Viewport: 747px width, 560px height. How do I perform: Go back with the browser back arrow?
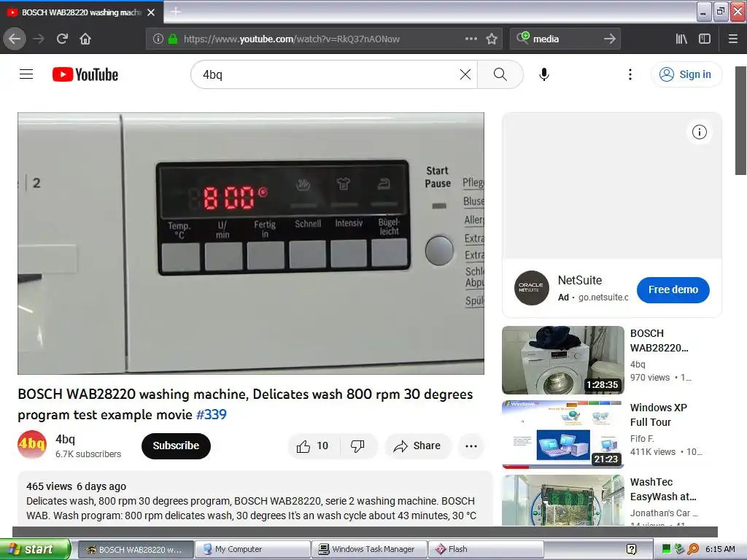(15, 39)
